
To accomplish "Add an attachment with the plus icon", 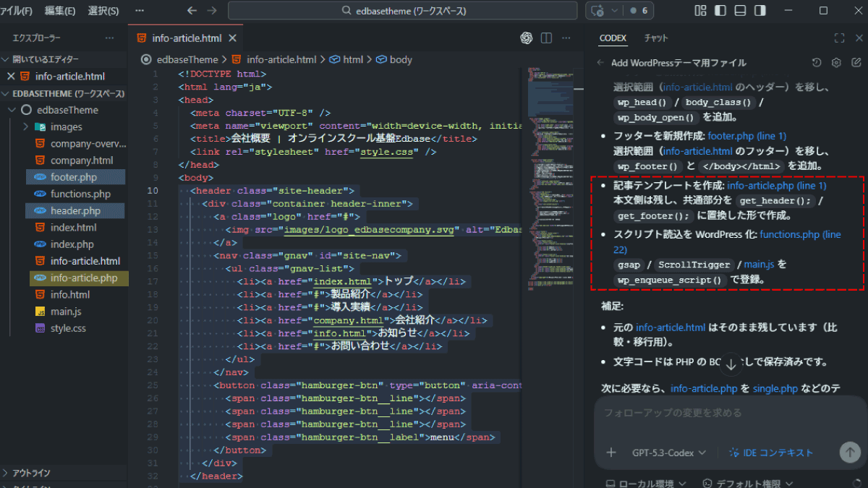I will [x=611, y=453].
